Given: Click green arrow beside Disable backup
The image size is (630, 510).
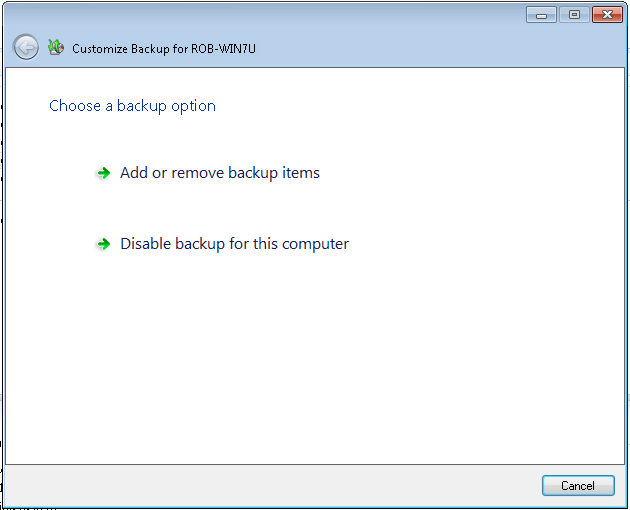Looking at the screenshot, I should coord(103,244).
